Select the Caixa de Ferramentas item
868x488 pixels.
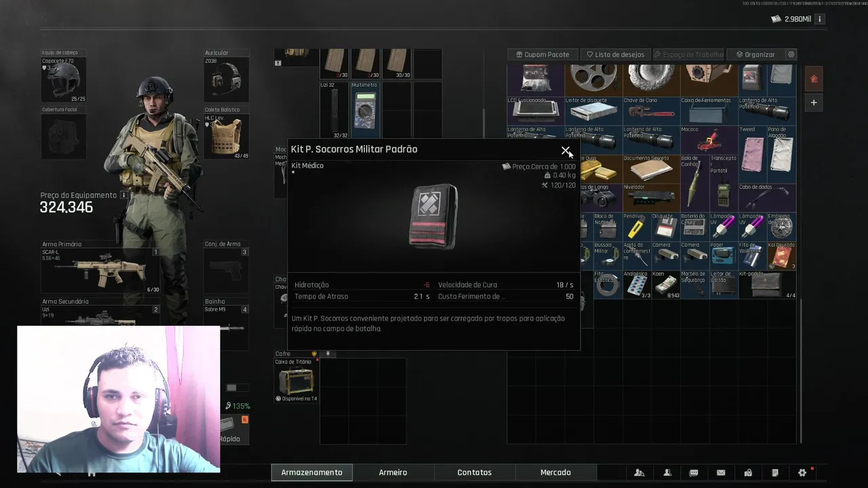pyautogui.click(x=709, y=110)
